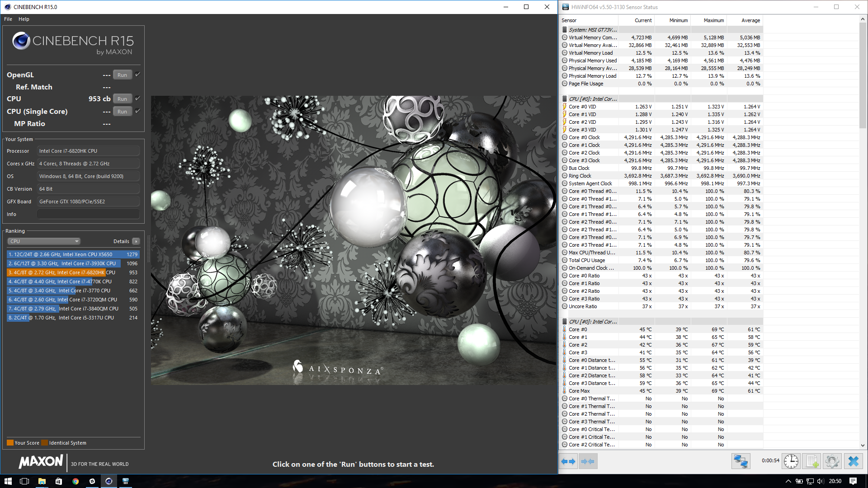Viewport: 868px width, 488px height.
Task: Run the CPU Single Core benchmark
Action: click(122, 112)
